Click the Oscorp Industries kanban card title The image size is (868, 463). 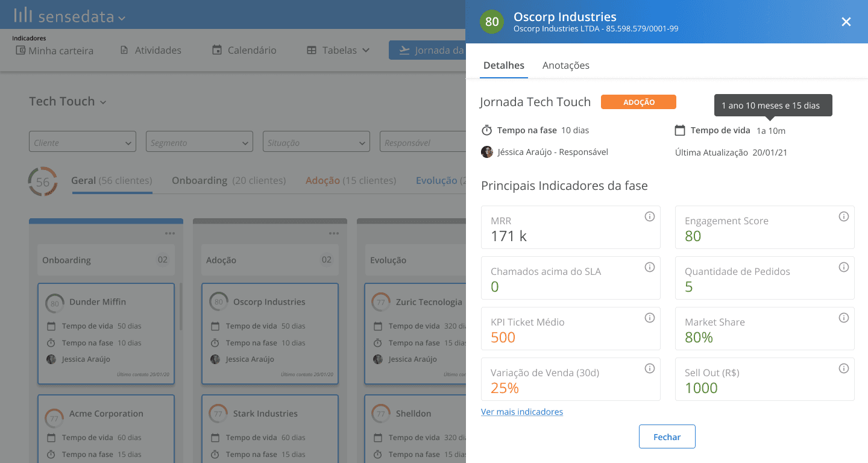click(x=269, y=301)
